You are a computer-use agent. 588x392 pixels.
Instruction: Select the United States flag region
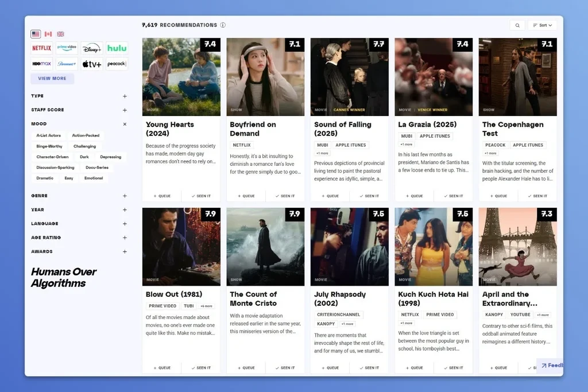tap(36, 34)
